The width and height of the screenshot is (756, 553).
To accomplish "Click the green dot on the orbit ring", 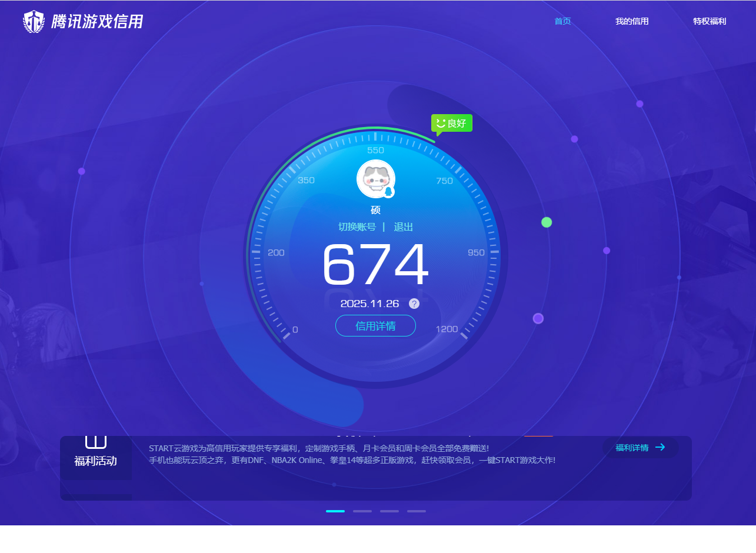I will 547,222.
